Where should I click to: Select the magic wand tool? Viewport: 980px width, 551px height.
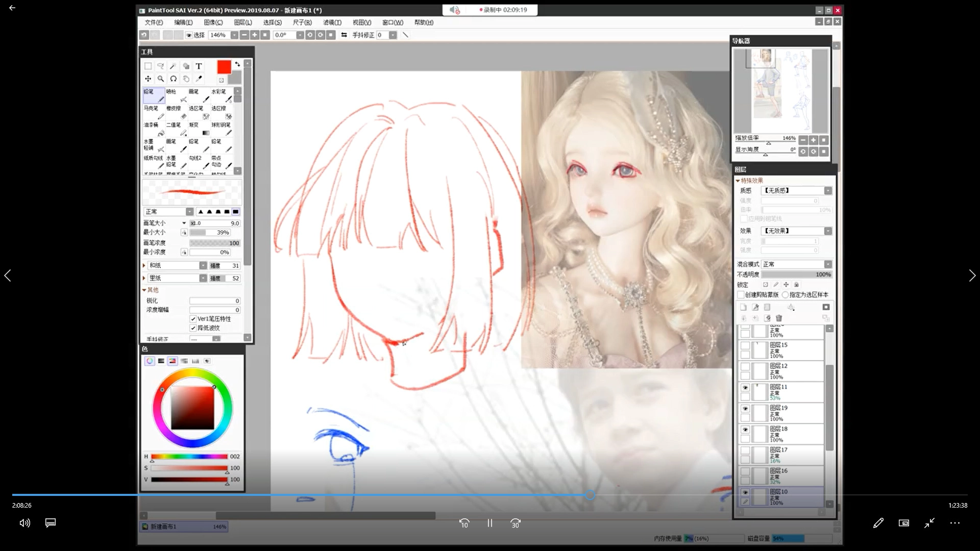coord(173,66)
